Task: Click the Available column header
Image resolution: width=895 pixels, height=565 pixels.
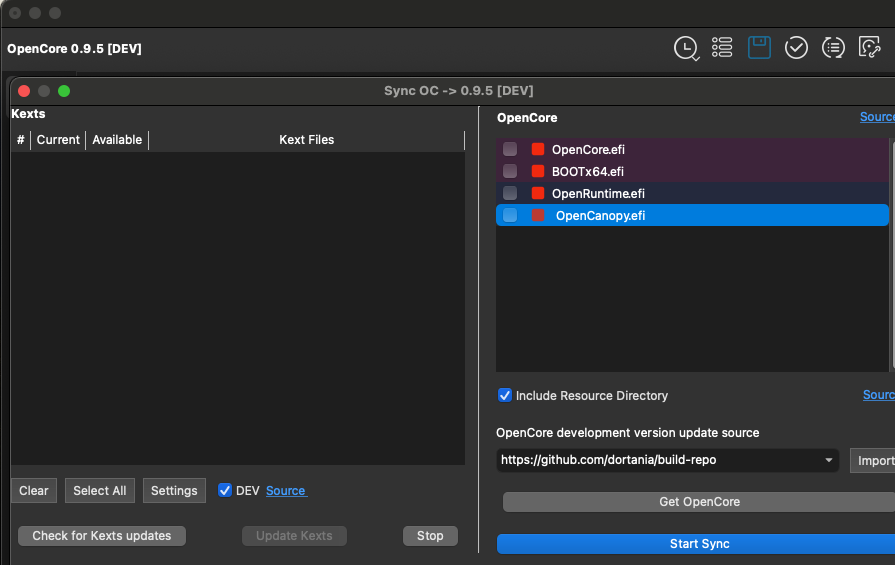Action: 117,140
